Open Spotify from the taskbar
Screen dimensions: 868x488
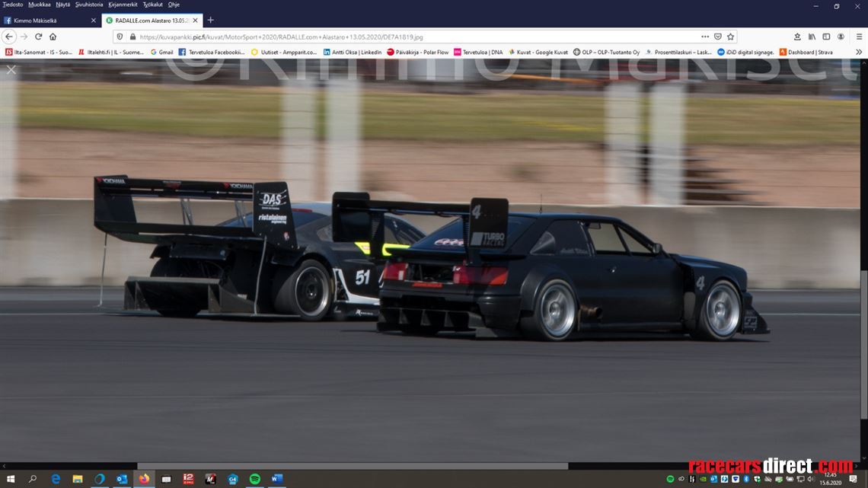(254, 479)
